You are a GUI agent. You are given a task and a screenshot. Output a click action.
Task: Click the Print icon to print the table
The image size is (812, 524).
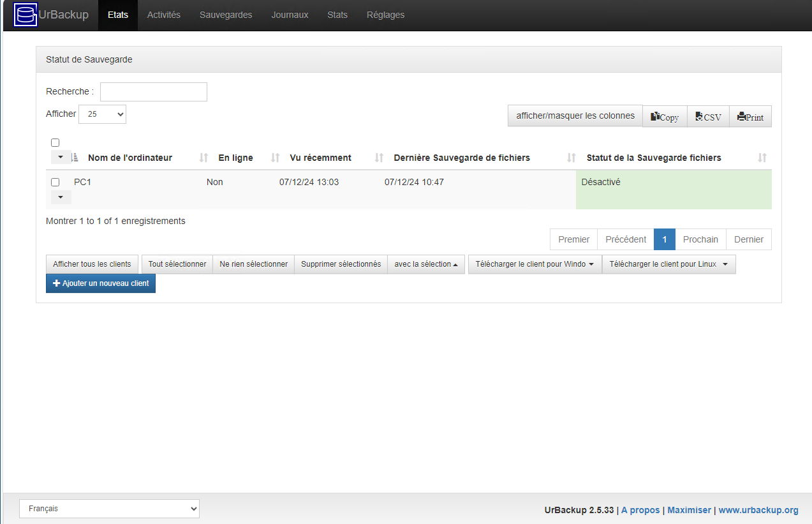coord(750,117)
